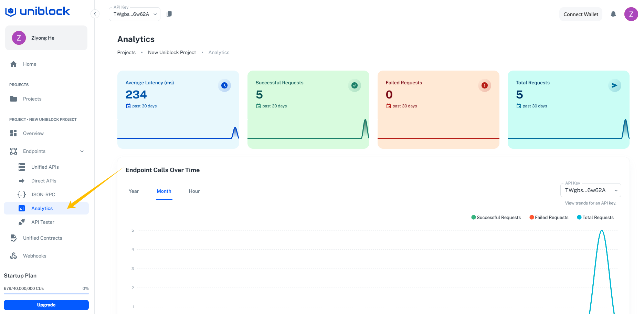Viewport: 644px width, 314px height.
Task: Click the Direct APIs arrow icon
Action: (22, 181)
